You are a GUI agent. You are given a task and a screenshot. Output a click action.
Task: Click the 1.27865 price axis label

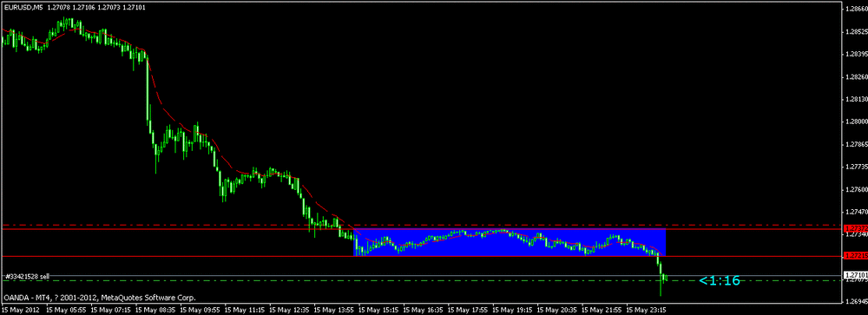click(x=857, y=145)
